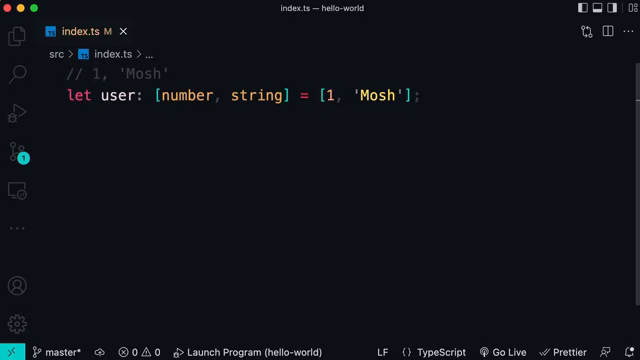Click 'Mosh' string in code line

coord(377,96)
